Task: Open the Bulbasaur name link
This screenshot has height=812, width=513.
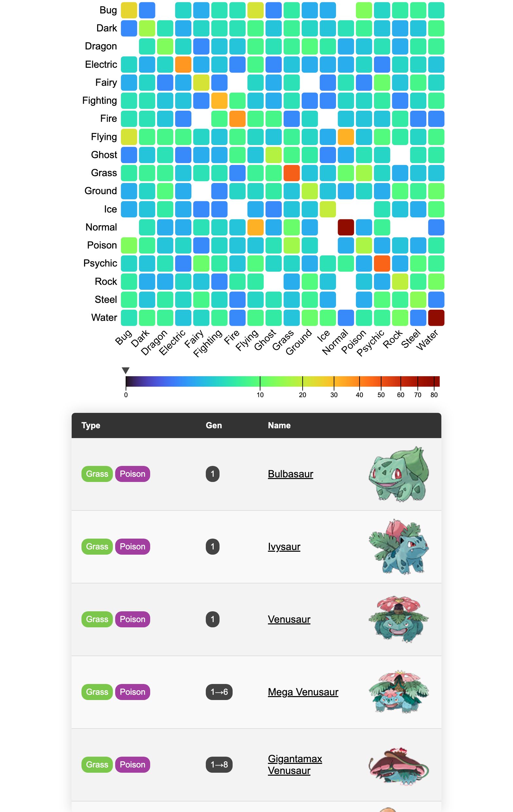Action: pyautogui.click(x=291, y=474)
